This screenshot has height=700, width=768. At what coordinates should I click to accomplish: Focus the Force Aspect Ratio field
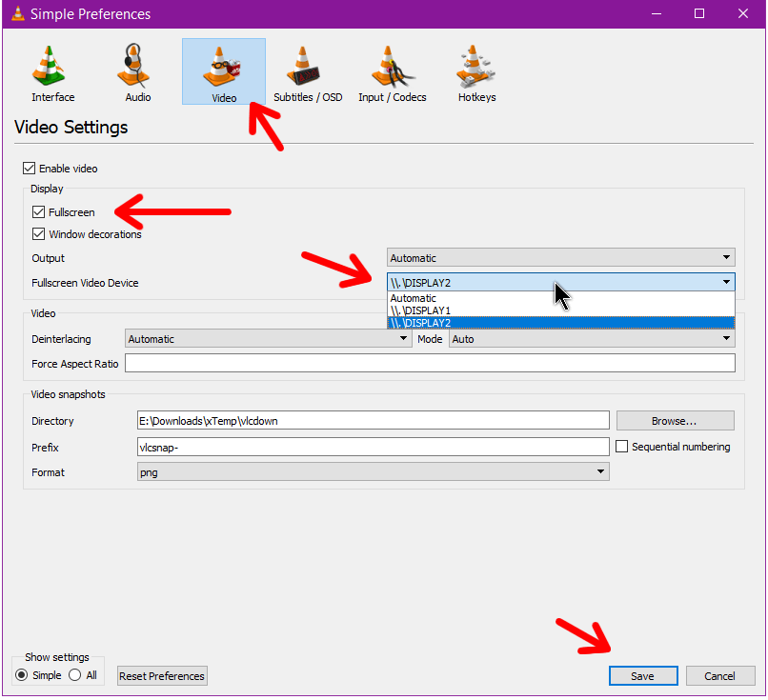point(430,363)
